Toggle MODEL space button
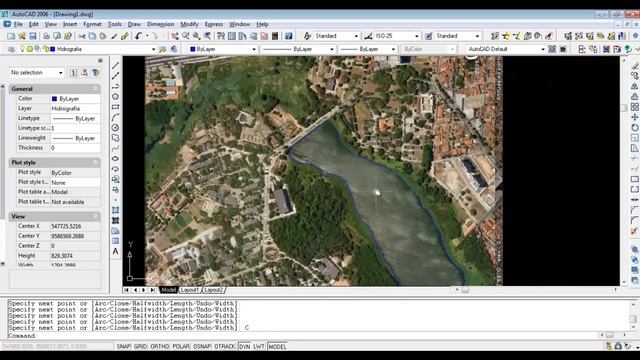640x360 pixels. click(x=277, y=347)
